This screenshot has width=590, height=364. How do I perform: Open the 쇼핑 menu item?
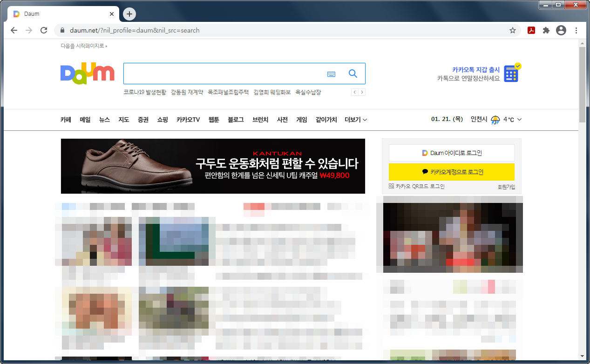coord(163,120)
